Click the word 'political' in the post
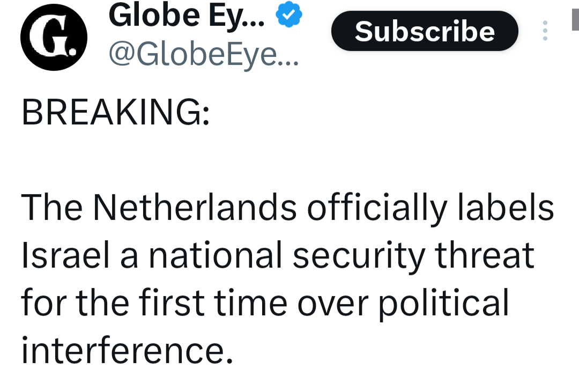579x392 pixels. 444,304
